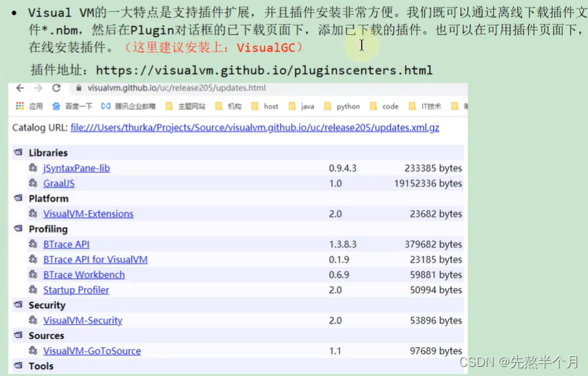Reload the page with refresh icon
The image size is (588, 376).
click(x=56, y=88)
